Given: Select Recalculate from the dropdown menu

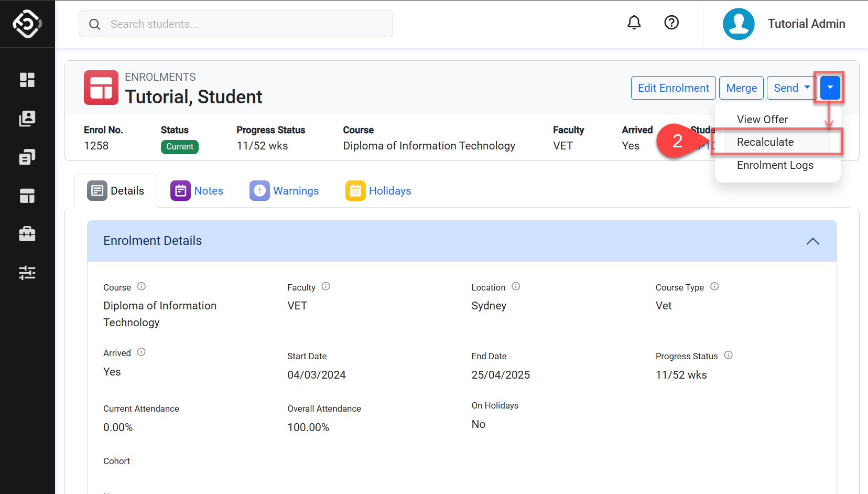Looking at the screenshot, I should [765, 142].
